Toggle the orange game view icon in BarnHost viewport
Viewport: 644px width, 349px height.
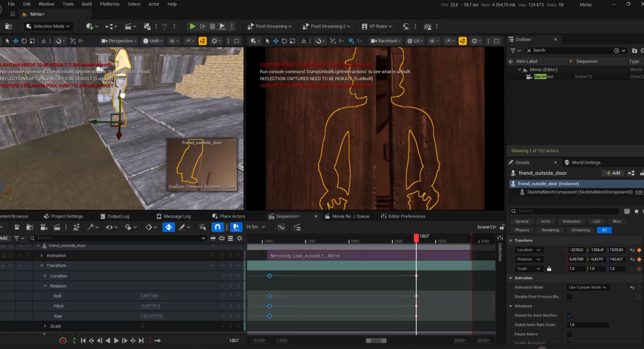pyautogui.click(x=463, y=41)
